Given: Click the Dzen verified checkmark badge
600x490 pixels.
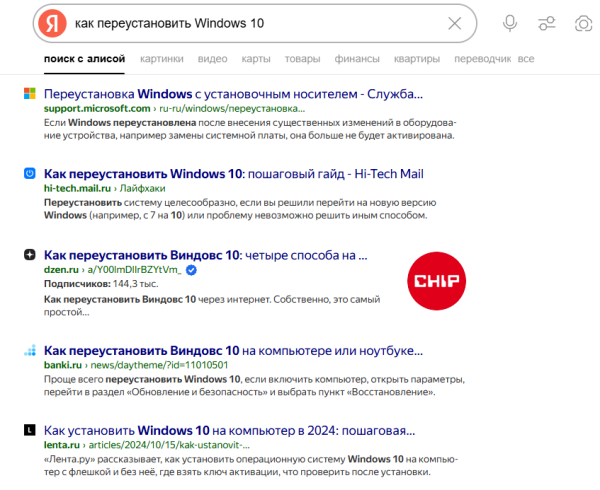Looking at the screenshot, I should (191, 270).
